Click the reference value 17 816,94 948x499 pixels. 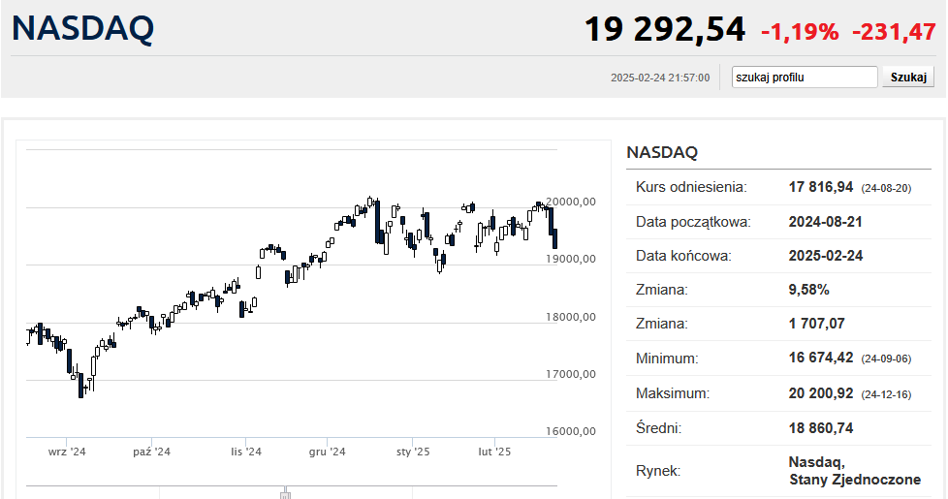820,188
